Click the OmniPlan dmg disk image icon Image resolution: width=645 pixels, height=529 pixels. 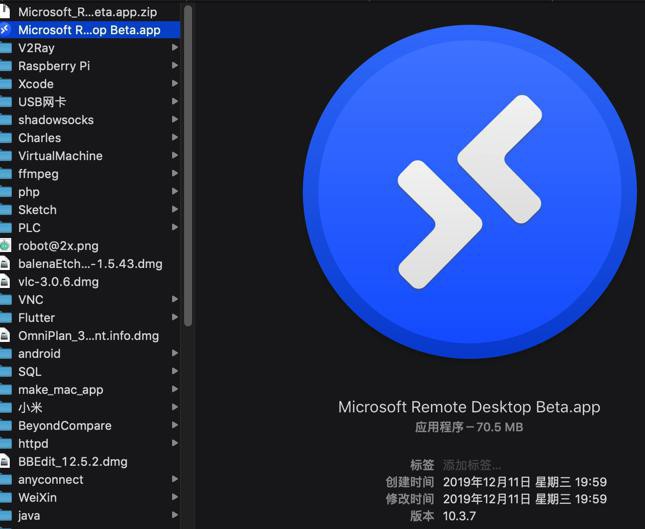pyautogui.click(x=5, y=335)
